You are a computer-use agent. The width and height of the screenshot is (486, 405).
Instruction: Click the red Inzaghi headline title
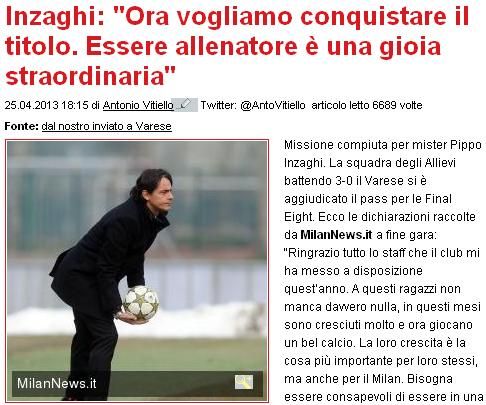[237, 46]
